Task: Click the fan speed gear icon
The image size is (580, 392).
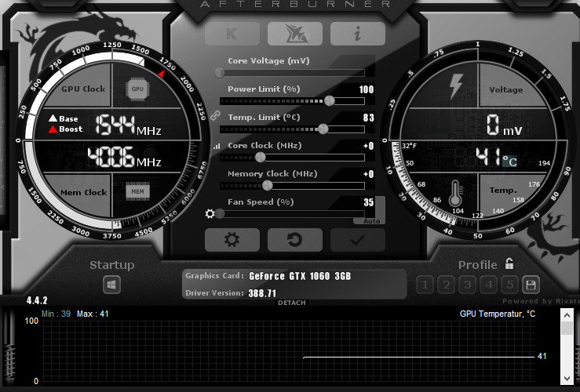Action: (210, 213)
